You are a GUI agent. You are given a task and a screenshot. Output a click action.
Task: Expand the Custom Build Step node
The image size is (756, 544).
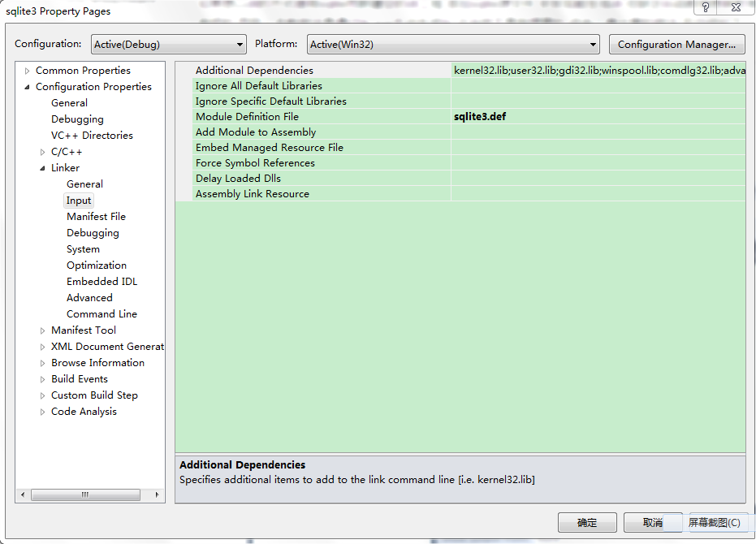click(42, 396)
